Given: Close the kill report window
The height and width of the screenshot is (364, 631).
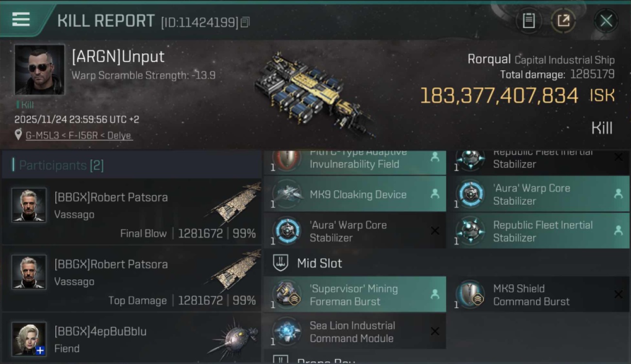Looking at the screenshot, I should 606,21.
